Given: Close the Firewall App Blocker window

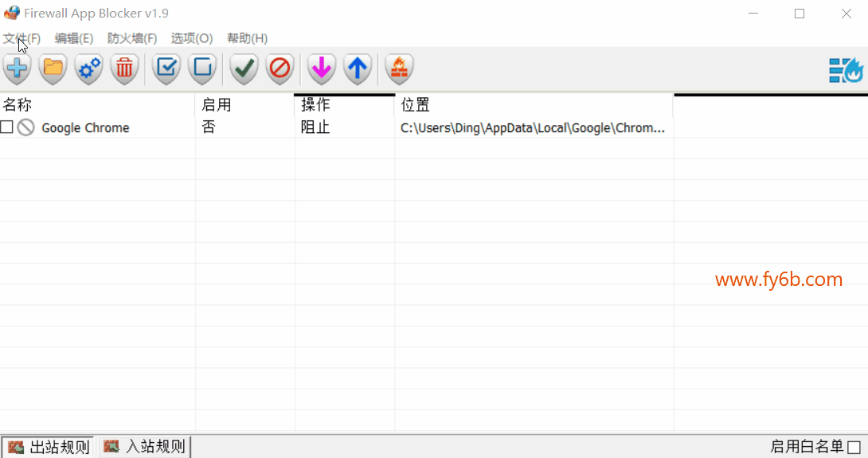Looking at the screenshot, I should point(846,14).
